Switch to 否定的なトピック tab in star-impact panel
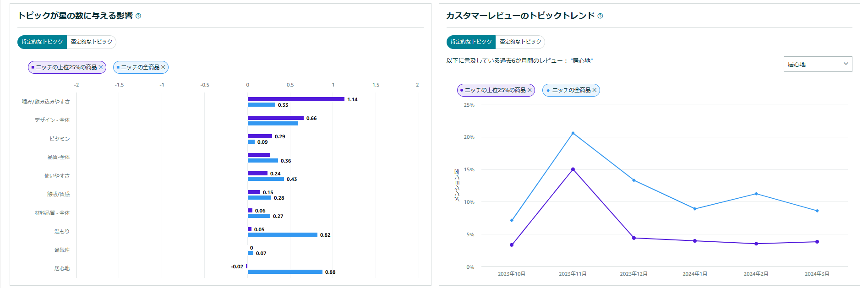 pos(92,42)
